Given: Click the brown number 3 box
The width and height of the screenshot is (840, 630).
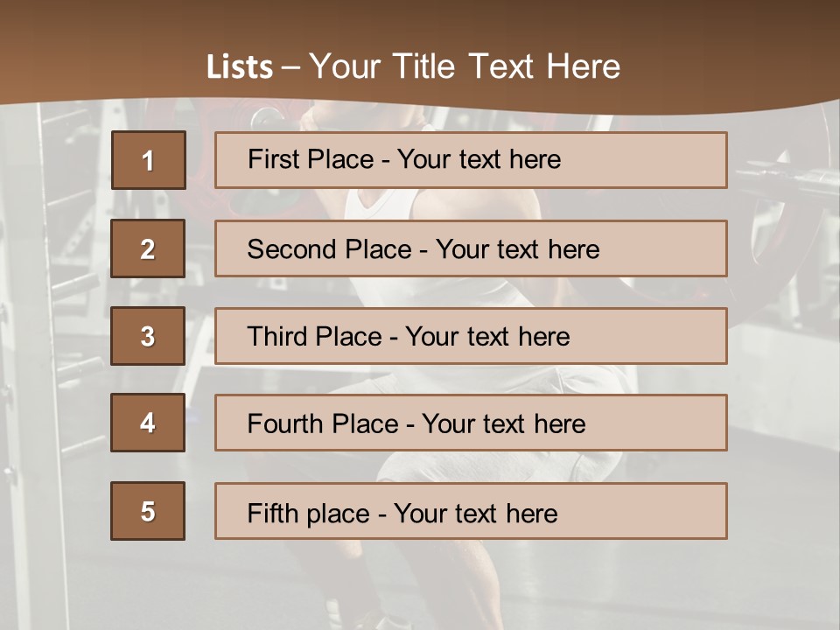Looking at the screenshot, I should click(x=148, y=336).
